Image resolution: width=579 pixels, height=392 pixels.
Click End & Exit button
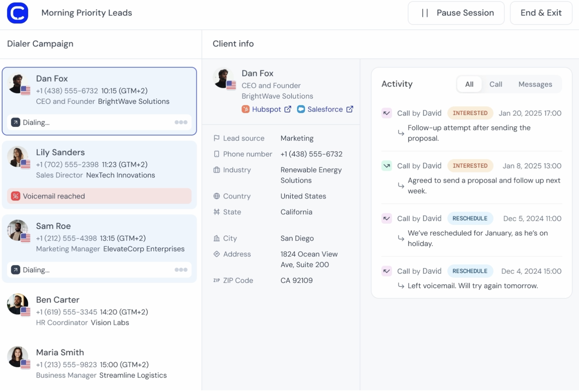coord(541,13)
